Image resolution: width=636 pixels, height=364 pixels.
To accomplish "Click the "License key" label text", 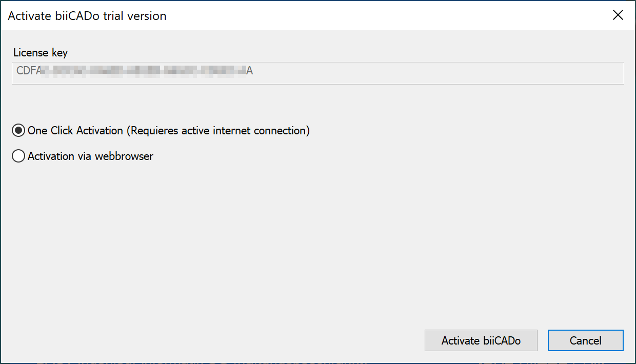I will [41, 52].
